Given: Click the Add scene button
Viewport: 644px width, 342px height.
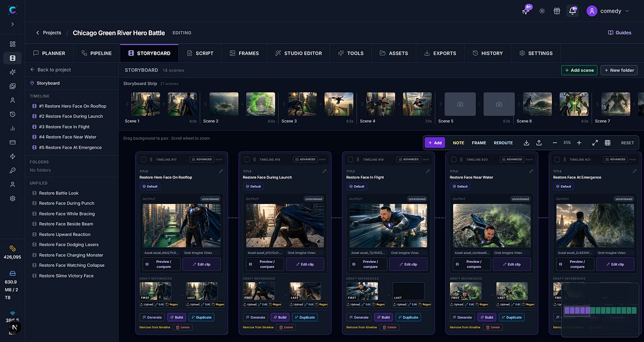Looking at the screenshot, I should [579, 70].
